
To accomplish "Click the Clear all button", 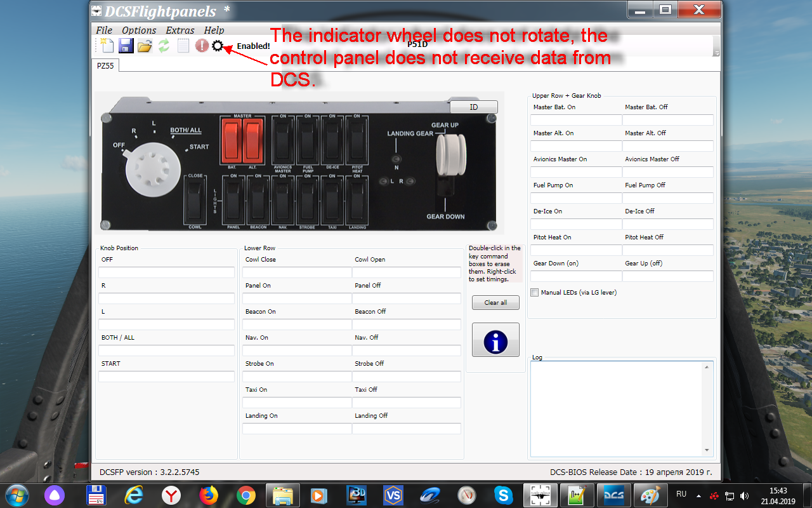I will pos(495,303).
